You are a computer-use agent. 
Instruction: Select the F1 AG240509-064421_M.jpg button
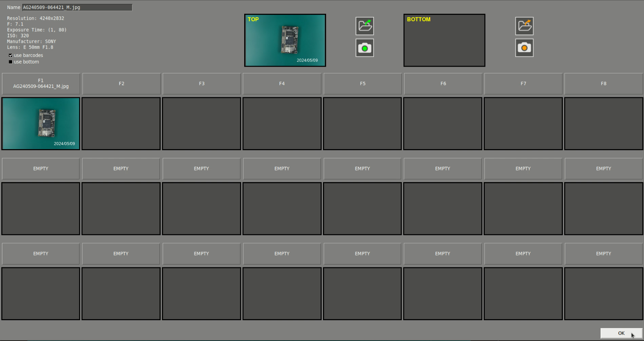(x=41, y=84)
